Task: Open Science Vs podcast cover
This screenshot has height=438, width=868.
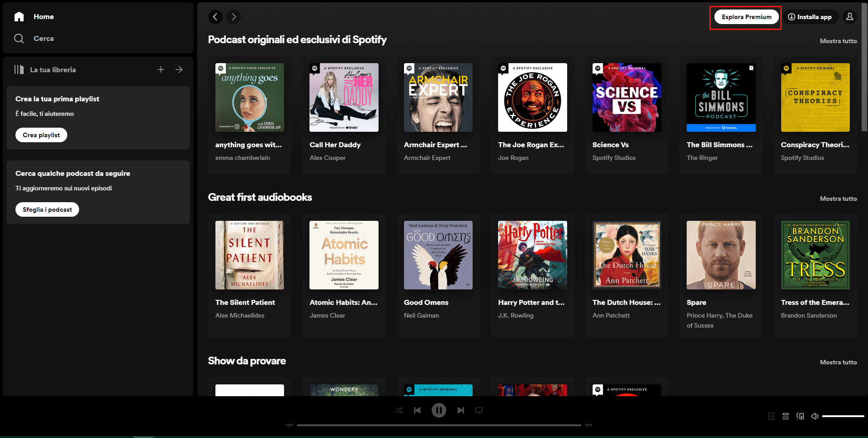Action: (x=627, y=97)
